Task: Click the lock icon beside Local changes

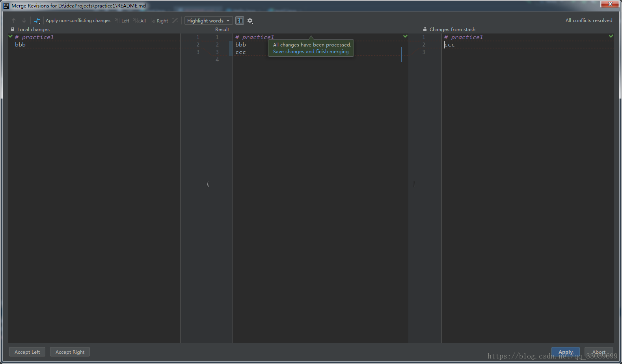Action: [x=13, y=29]
